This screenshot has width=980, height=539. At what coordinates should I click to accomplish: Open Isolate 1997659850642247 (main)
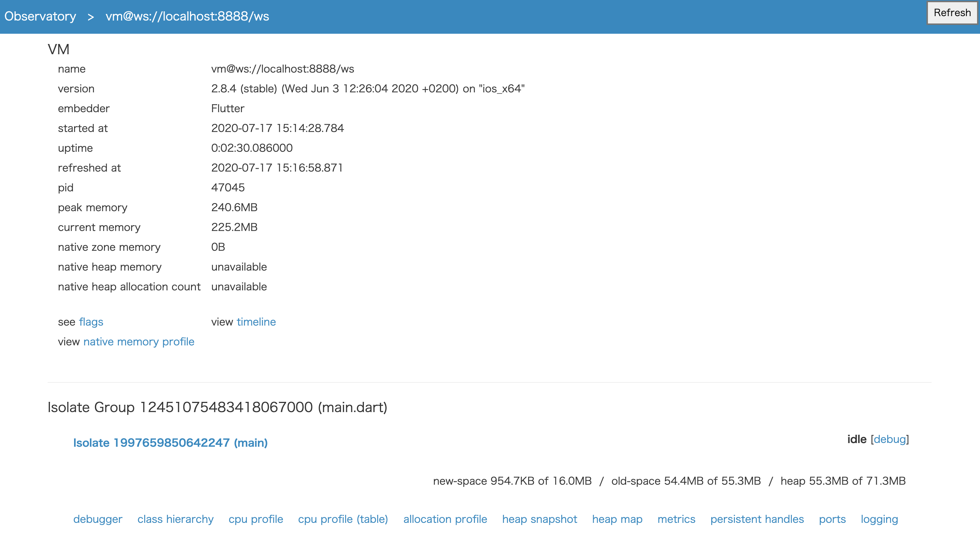point(170,443)
